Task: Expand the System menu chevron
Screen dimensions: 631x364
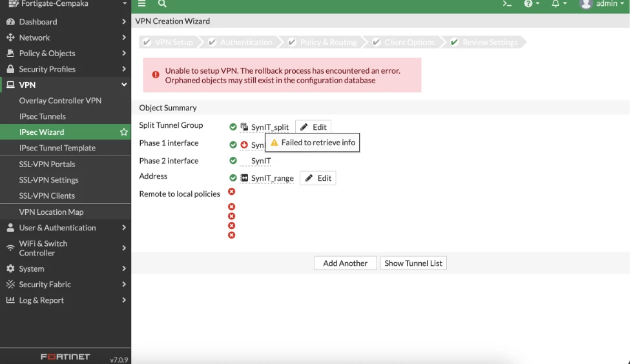Action: click(x=124, y=268)
